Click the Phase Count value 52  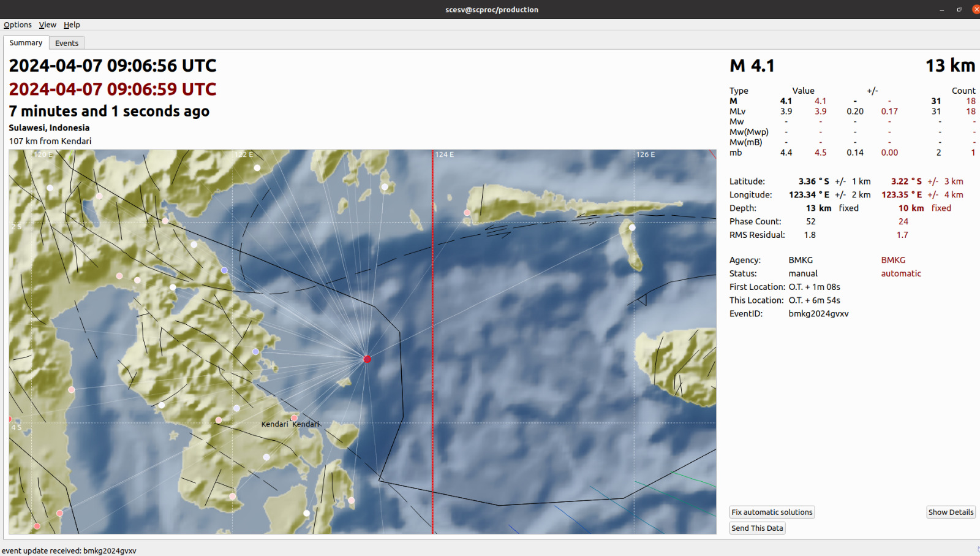tap(811, 222)
